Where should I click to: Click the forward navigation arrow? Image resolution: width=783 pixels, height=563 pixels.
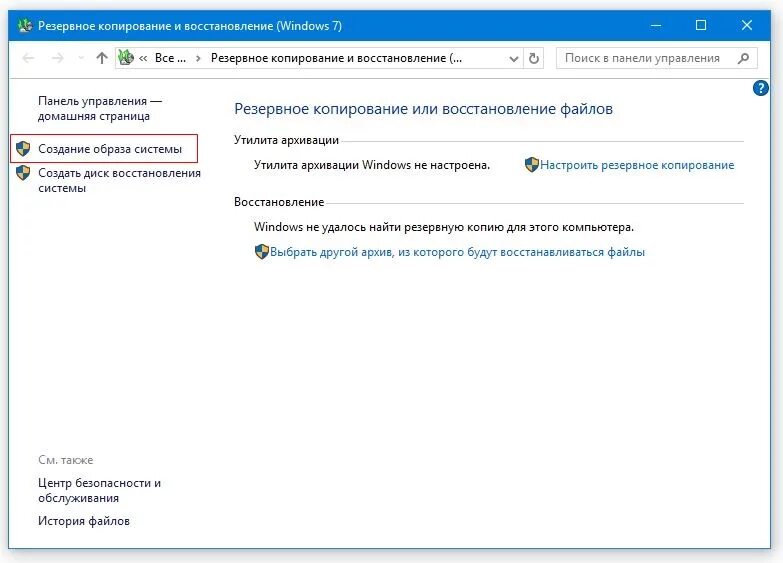pos(57,58)
